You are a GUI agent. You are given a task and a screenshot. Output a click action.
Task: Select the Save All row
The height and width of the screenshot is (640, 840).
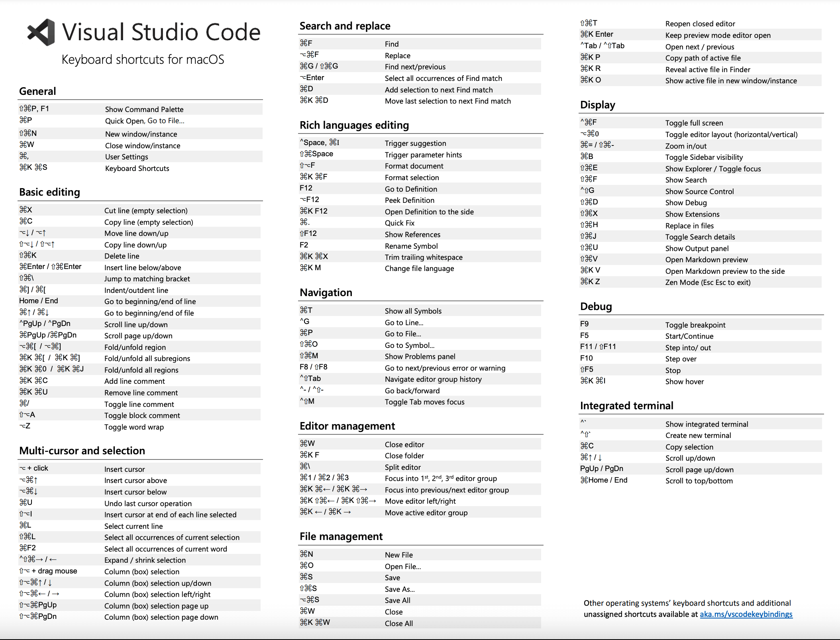[397, 600]
